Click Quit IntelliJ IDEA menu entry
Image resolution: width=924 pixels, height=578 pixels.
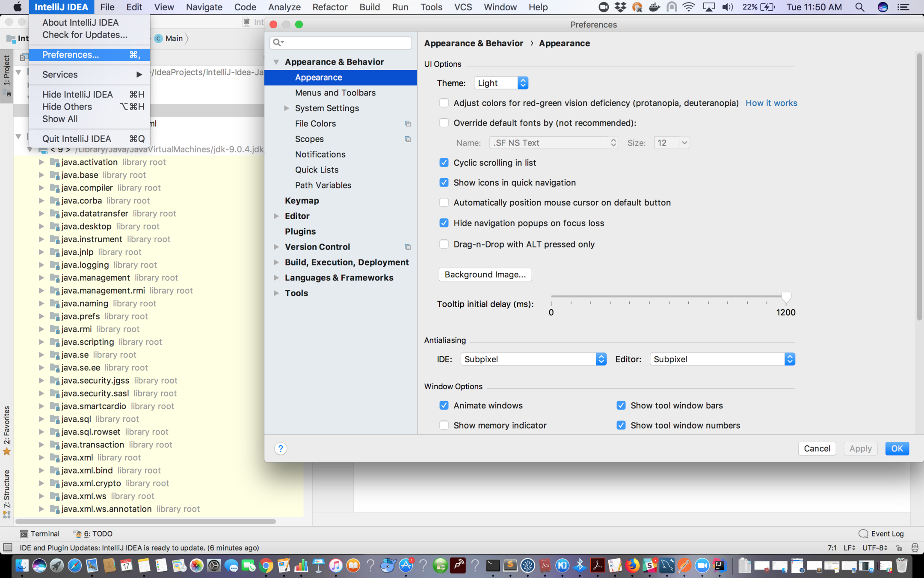click(x=77, y=139)
